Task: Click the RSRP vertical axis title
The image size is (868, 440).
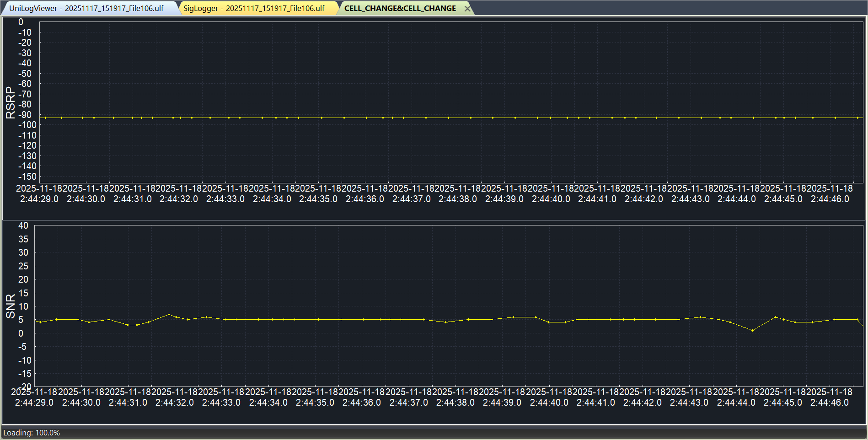Action: point(10,103)
